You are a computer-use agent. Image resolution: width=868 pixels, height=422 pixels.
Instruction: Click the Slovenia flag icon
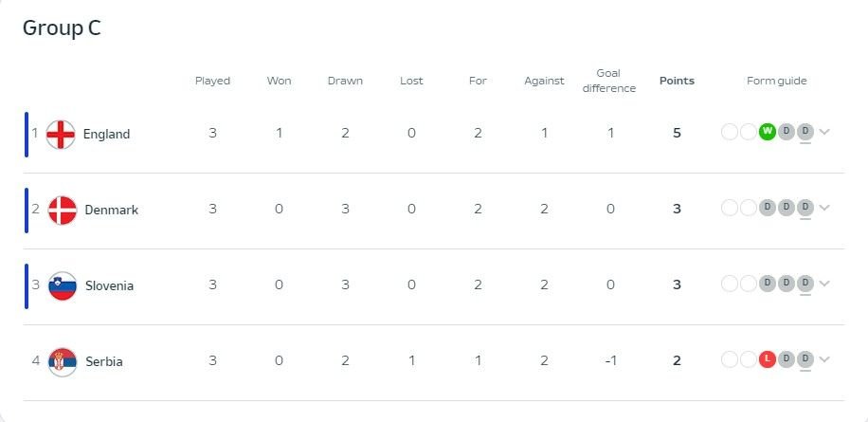coord(63,286)
